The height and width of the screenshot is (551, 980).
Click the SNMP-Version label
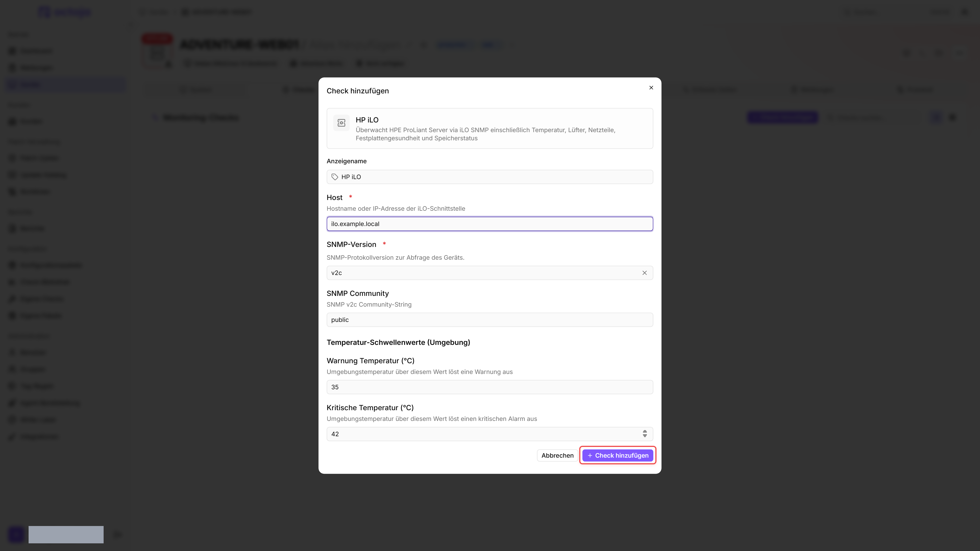click(351, 245)
